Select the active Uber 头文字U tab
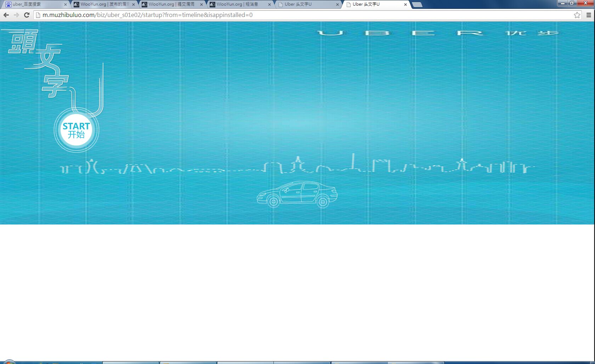 click(x=376, y=4)
